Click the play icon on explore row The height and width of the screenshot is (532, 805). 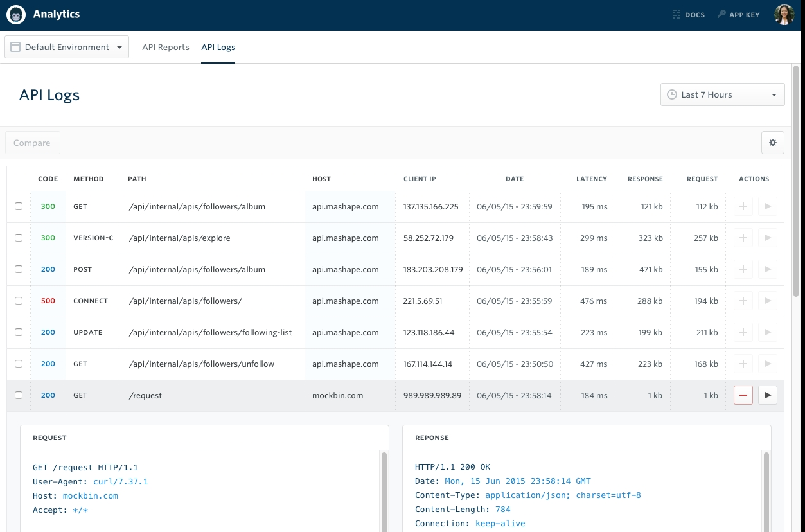[767, 238]
